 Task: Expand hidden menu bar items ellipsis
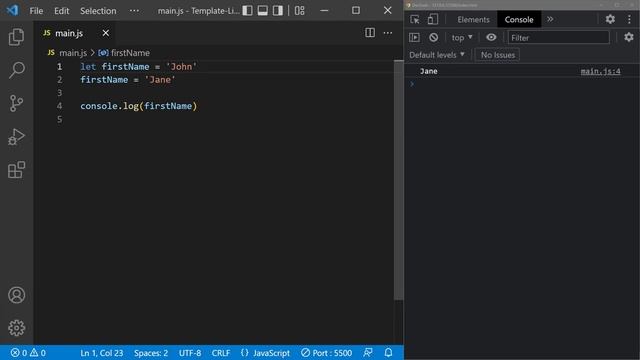point(134,11)
